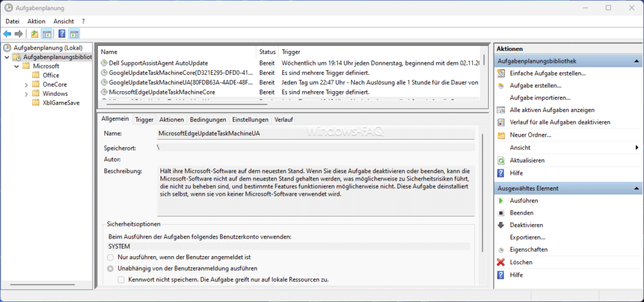Image resolution: width=644 pixels, height=302 pixels.
Task: Click Einfache Aufgabe erstellen... text link
Action: (548, 73)
